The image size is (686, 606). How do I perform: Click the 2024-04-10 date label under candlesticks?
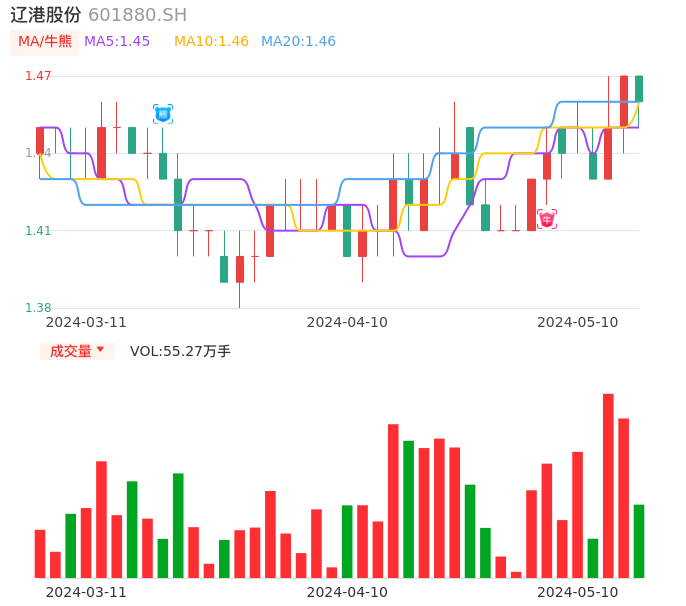pyautogui.click(x=347, y=322)
